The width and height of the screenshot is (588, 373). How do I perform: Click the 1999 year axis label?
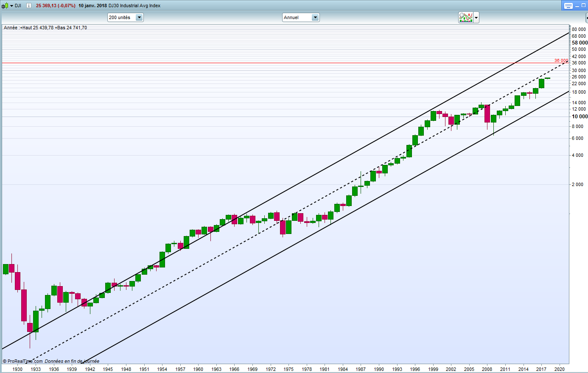click(x=433, y=369)
